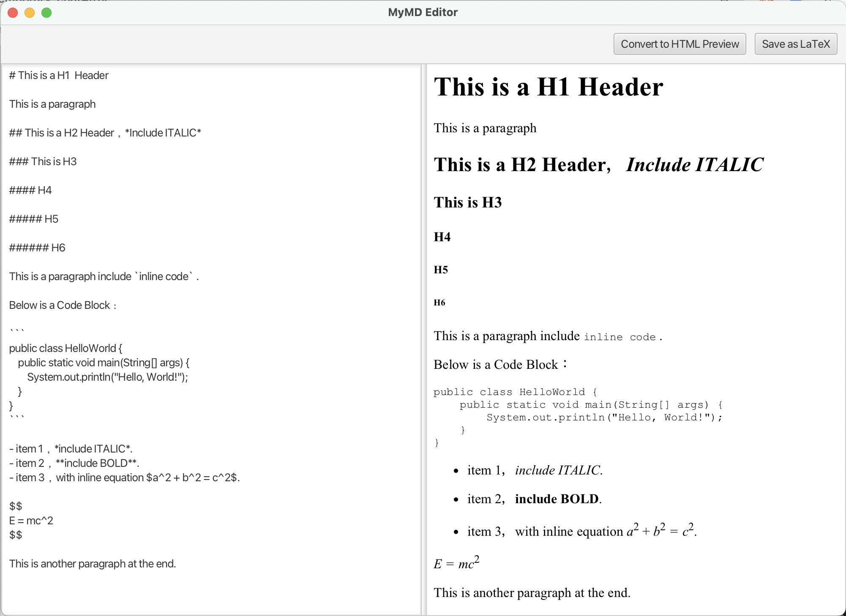Click the green fullscreen window button

[46, 13]
